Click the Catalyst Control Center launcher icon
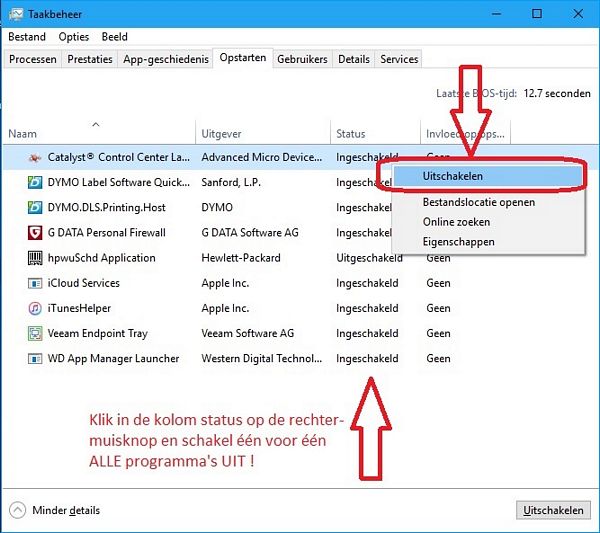This screenshot has width=600, height=533. point(35,157)
